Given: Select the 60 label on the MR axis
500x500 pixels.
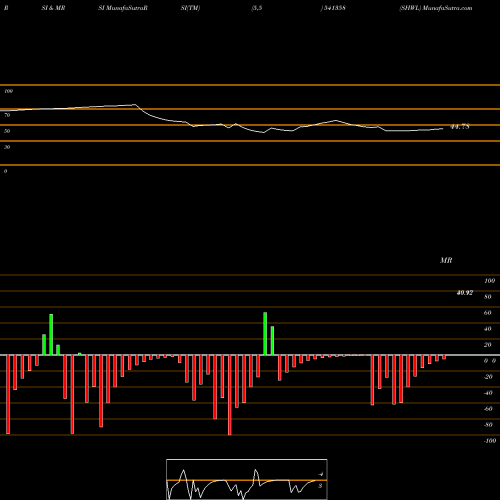Looking at the screenshot, I should pyautogui.click(x=488, y=313).
